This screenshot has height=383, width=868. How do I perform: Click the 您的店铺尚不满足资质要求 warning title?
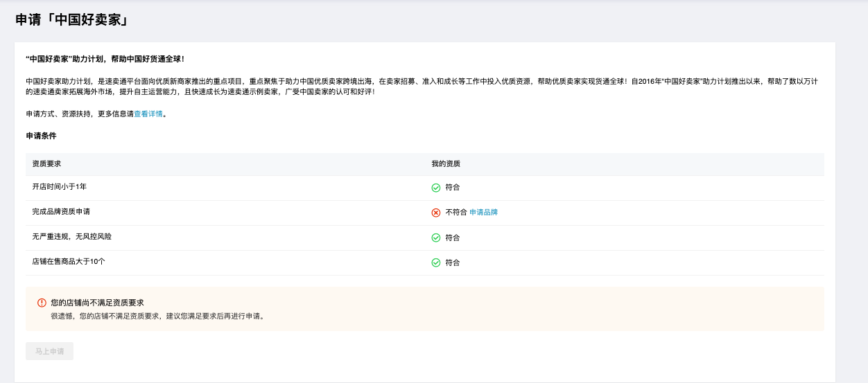click(97, 303)
